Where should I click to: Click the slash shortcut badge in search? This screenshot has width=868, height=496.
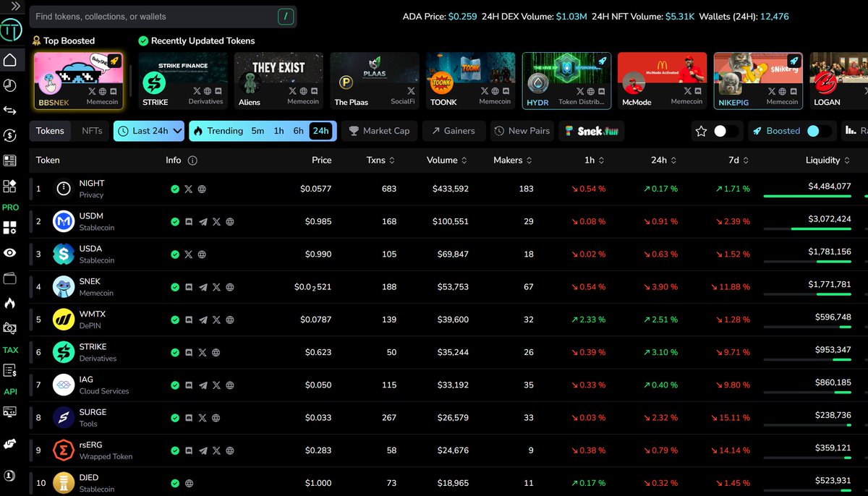(286, 16)
